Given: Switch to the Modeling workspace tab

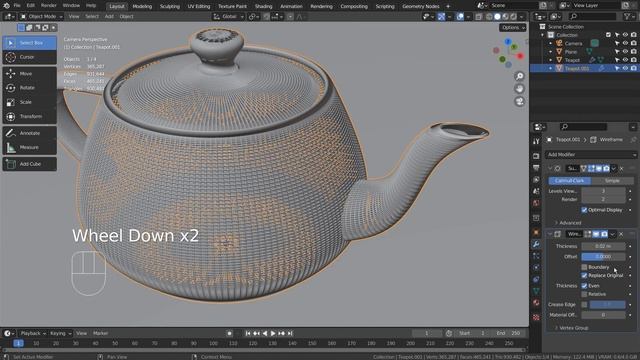Looking at the screenshot, I should click(x=142, y=6).
